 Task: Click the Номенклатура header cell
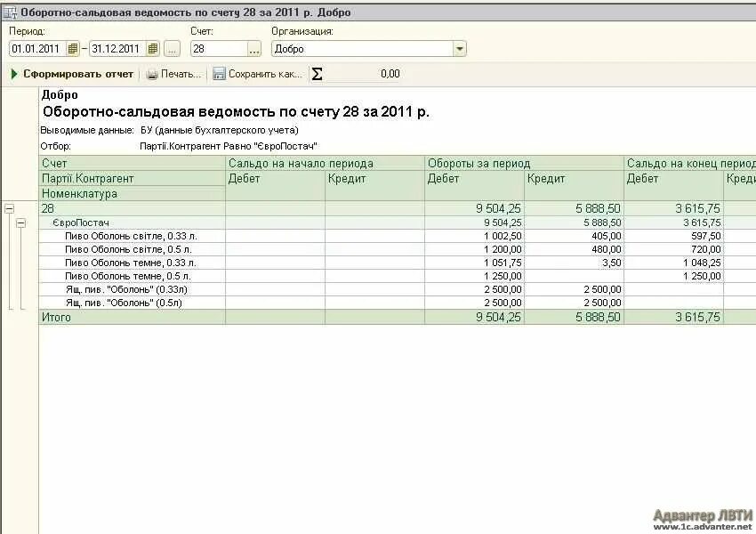pos(132,194)
